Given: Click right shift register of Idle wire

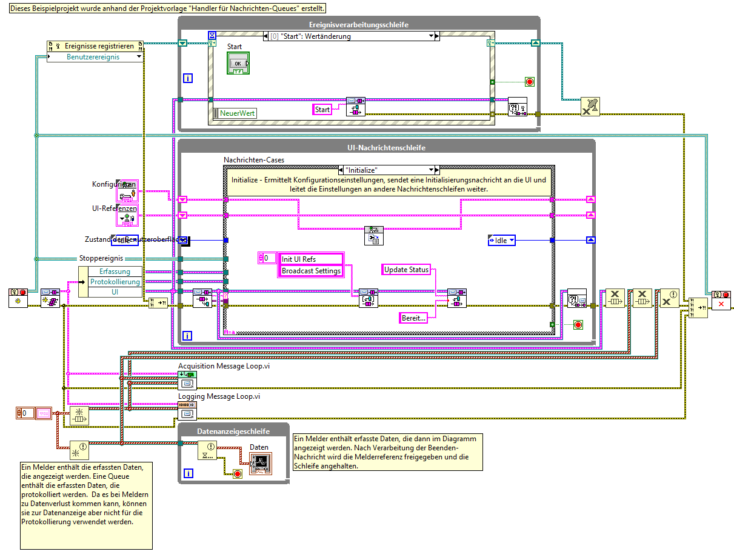Looking at the screenshot, I should pos(591,240).
